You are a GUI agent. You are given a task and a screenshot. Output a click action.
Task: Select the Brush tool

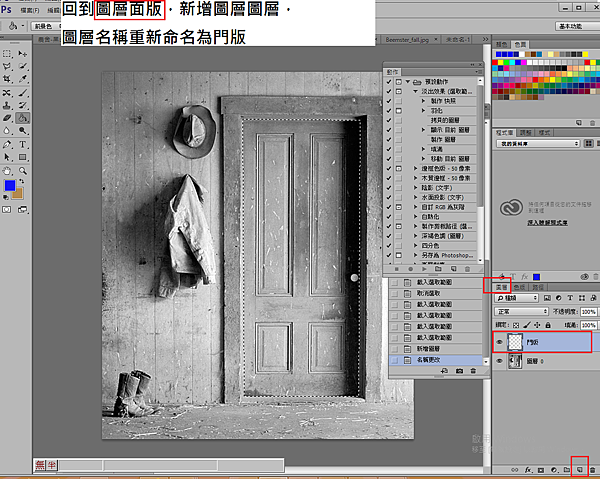23,93
